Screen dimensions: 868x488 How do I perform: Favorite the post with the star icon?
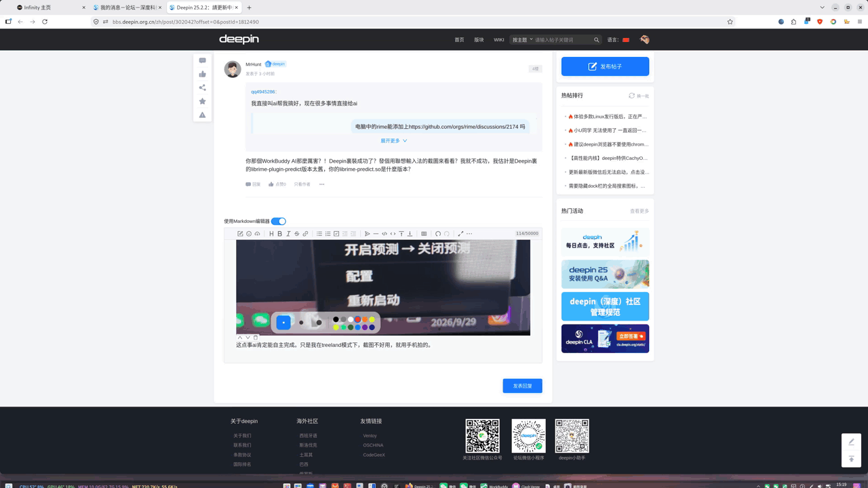point(202,101)
